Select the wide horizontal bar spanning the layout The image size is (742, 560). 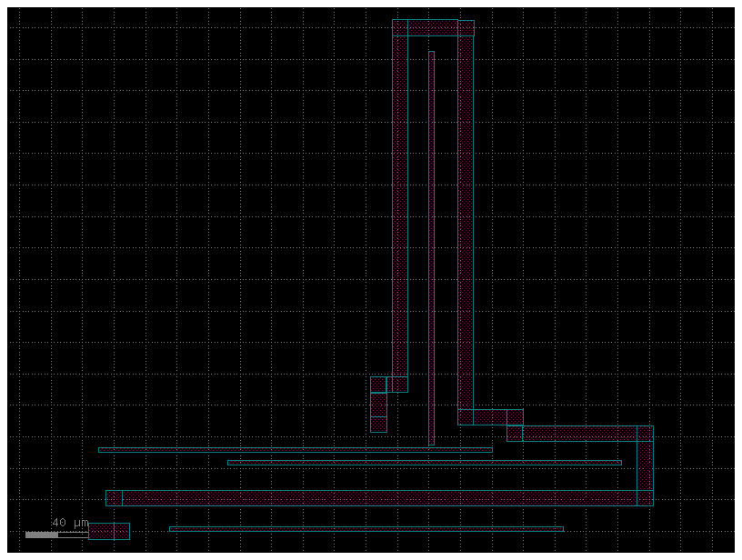coord(378,498)
